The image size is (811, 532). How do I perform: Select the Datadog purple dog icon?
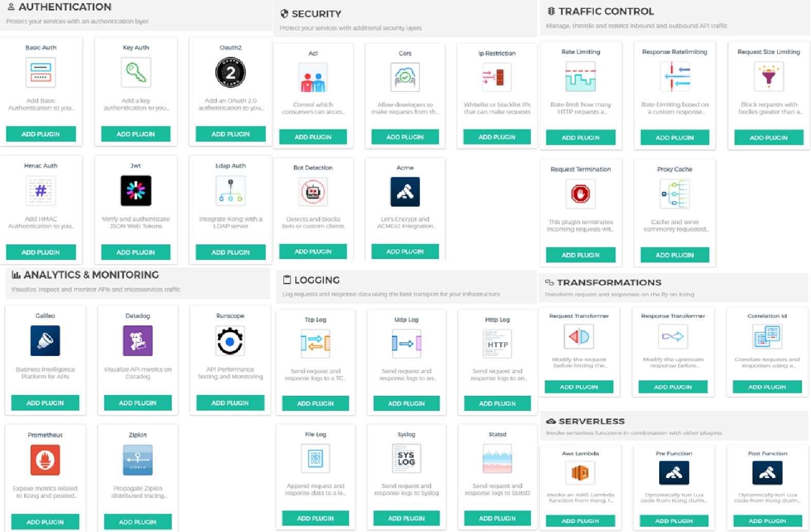[x=137, y=341]
